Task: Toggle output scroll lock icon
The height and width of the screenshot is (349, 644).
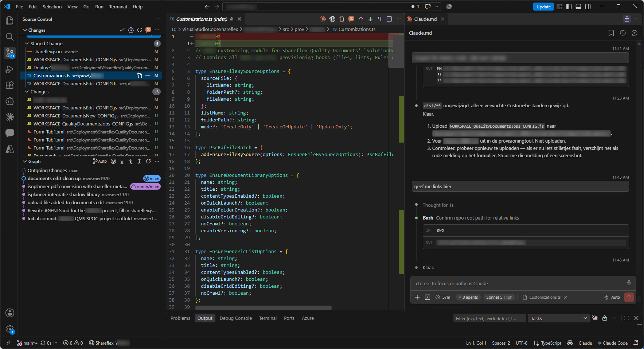Action: [x=605, y=318]
